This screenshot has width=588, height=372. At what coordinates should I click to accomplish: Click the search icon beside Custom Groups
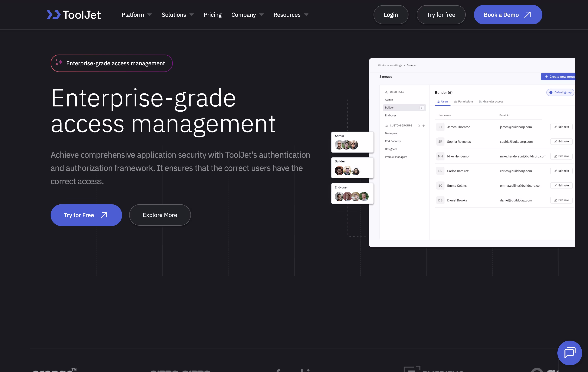click(419, 125)
